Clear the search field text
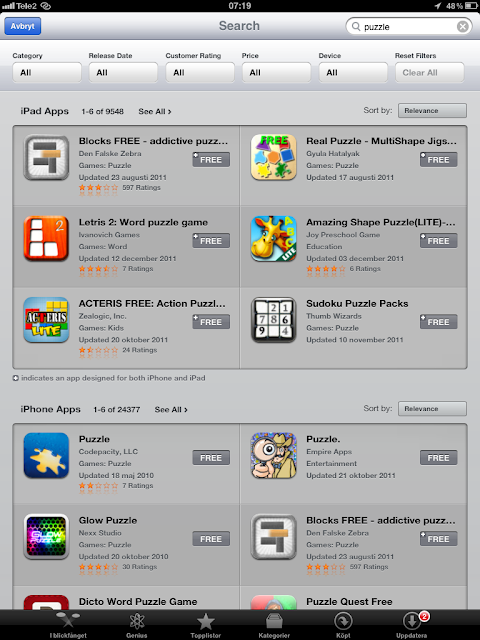Viewport: 480px width, 640px height. point(462,27)
